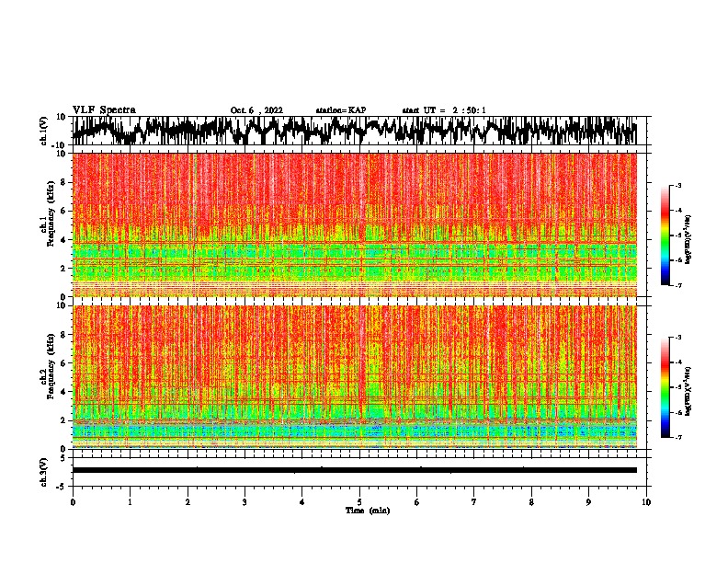Click time tick label '3'

[245, 502]
